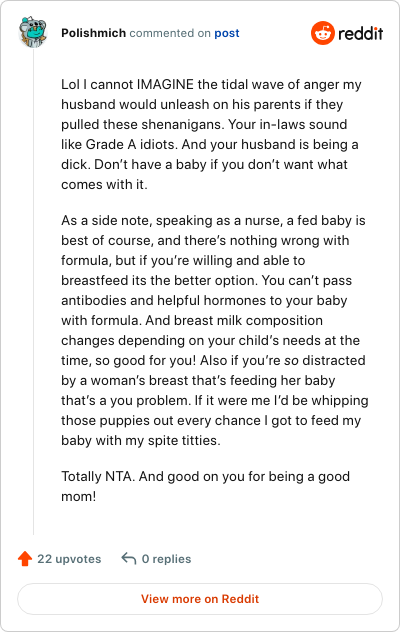Upvote the comment with the orange arrow
Image resolution: width=400 pixels, height=632 pixels.
[x=25, y=559]
